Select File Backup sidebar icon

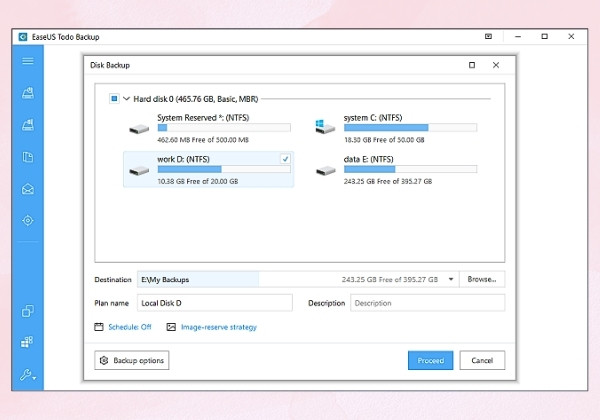28,157
